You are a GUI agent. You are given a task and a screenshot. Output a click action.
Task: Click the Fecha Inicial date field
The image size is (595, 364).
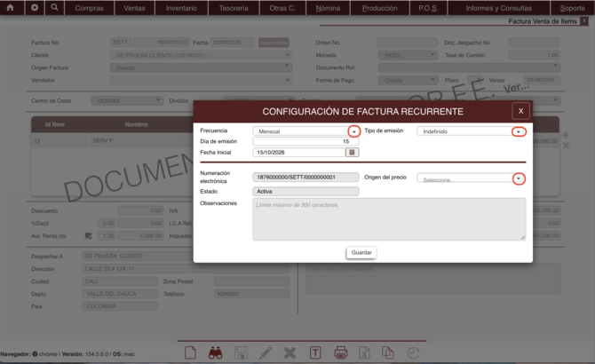[299, 152]
